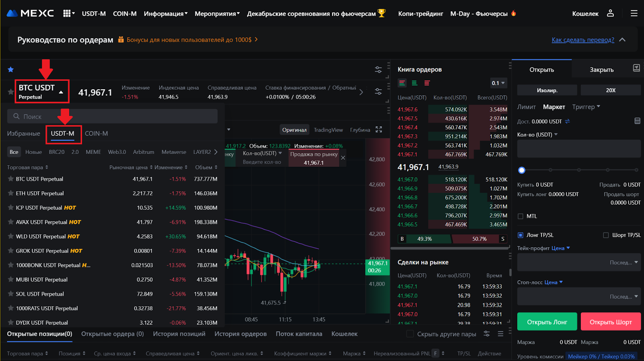
Task: Close the market sell price popup
Action: pos(343,158)
